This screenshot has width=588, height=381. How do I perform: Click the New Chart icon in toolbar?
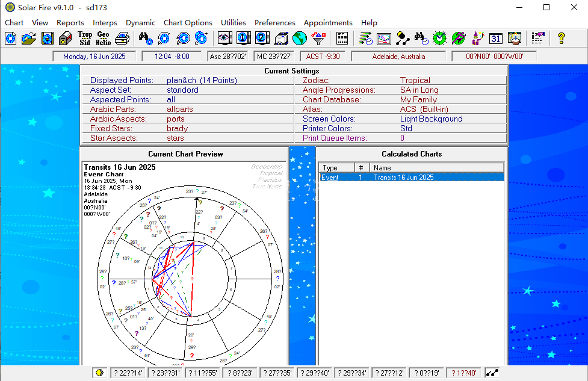[11, 39]
